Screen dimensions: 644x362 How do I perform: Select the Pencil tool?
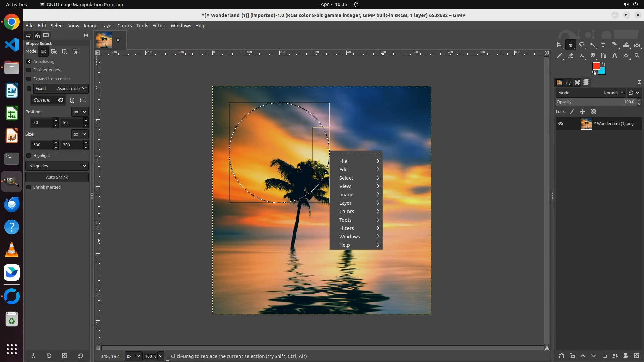(559, 56)
